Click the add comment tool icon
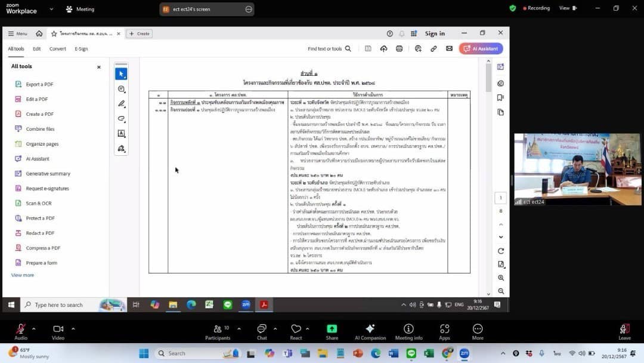 (121, 89)
